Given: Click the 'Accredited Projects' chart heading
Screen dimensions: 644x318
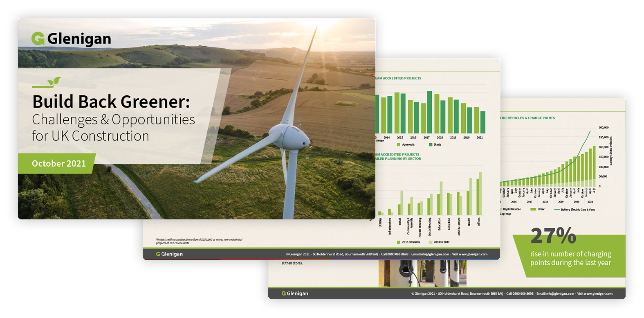Looking at the screenshot, I should click(399, 78).
